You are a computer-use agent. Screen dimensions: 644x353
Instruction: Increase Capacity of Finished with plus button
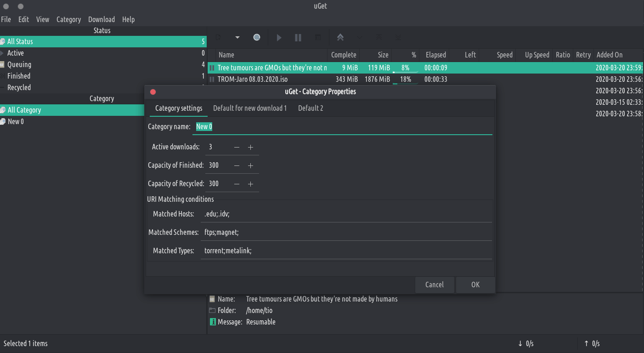[250, 165]
